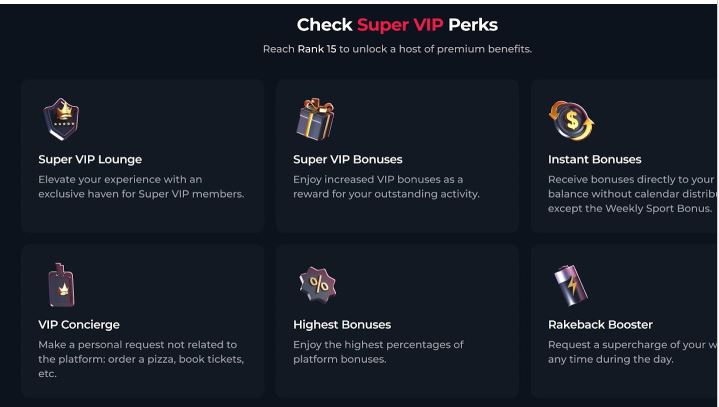This screenshot has width=719, height=407.
Task: Click the 'except the Weekly Sport Bonus' text
Action: [x=630, y=209]
